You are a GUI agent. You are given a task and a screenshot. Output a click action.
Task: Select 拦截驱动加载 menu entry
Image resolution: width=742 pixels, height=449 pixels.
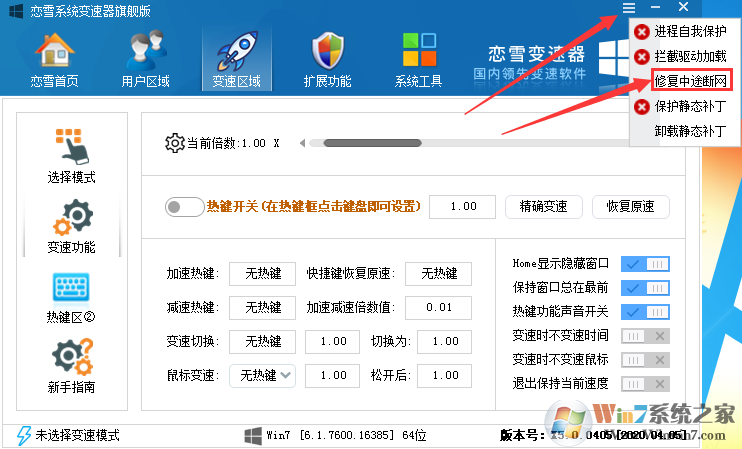[690, 57]
